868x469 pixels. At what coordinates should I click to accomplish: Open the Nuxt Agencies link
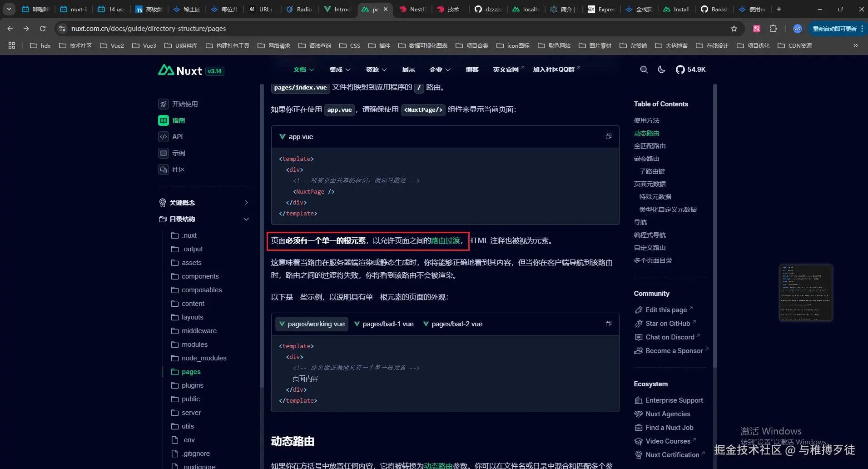pos(662,414)
